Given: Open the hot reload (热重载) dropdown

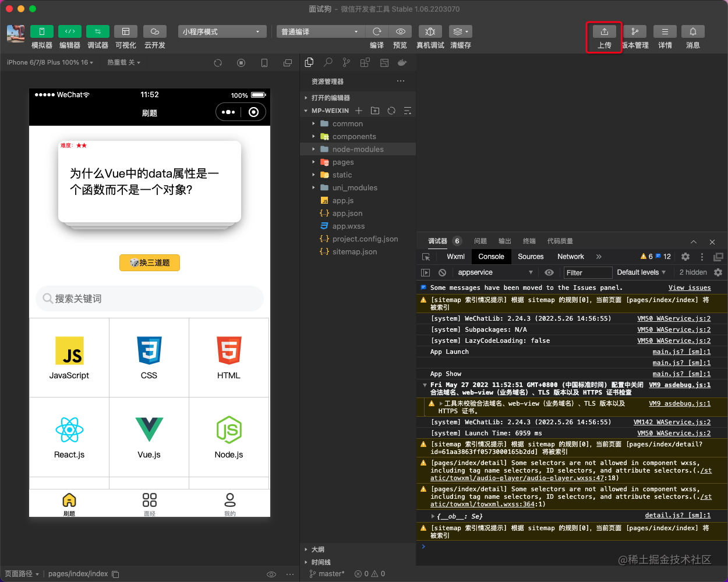Looking at the screenshot, I should click(123, 62).
